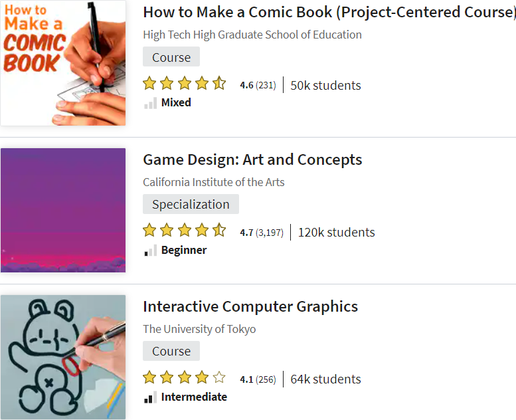Open the How to Make a Comic Book thumbnail

63,62
